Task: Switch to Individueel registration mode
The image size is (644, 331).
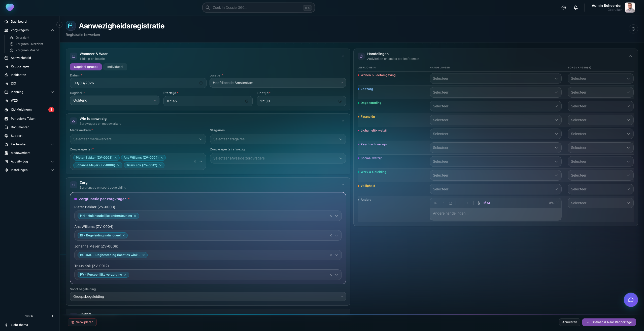Action: (x=115, y=67)
